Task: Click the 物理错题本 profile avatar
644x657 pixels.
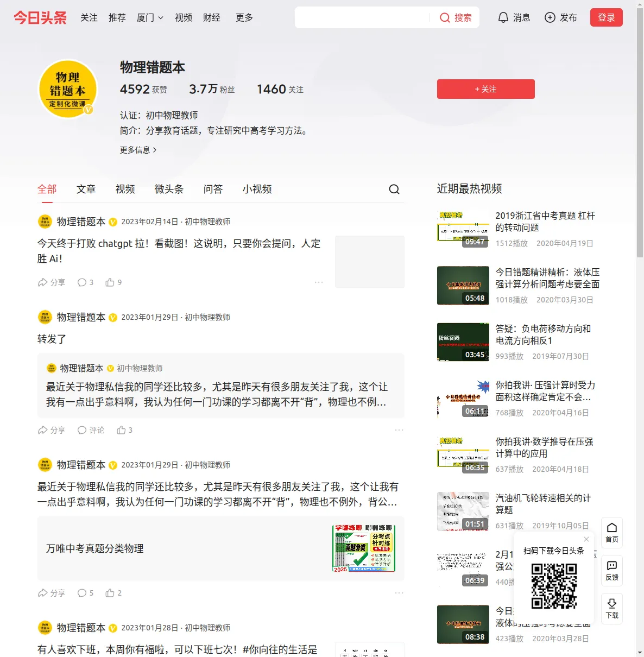Action: [68, 89]
